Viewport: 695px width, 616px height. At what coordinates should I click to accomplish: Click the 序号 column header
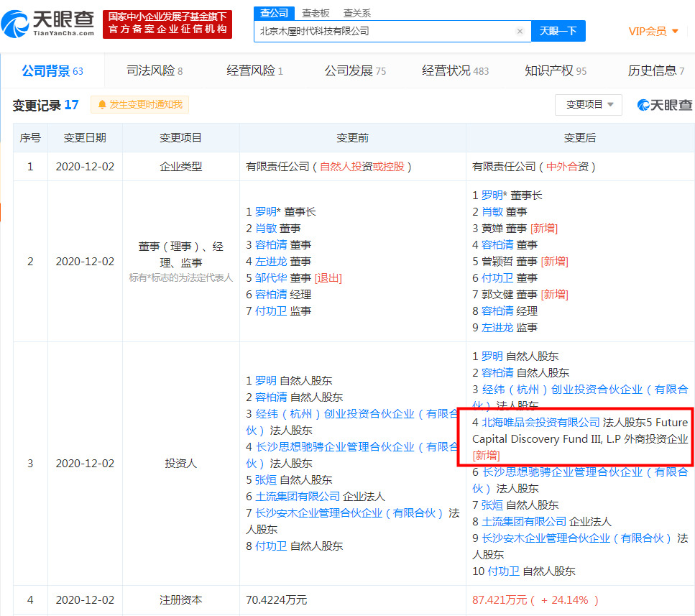(30, 138)
